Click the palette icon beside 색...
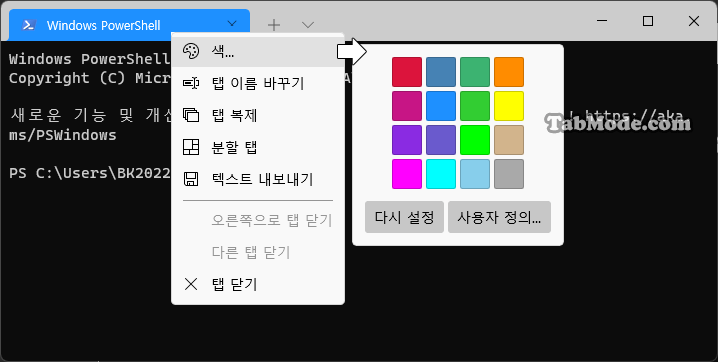Screen dimensions: 718x362 (x=191, y=51)
